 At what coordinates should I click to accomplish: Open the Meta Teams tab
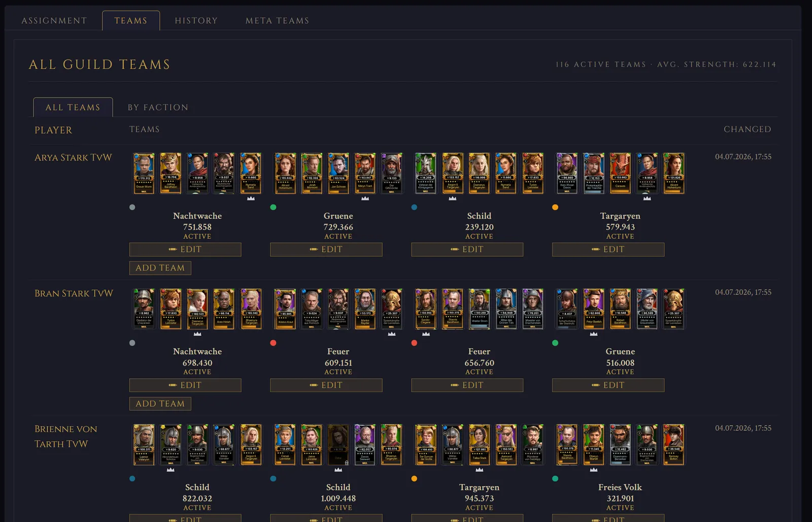(277, 20)
